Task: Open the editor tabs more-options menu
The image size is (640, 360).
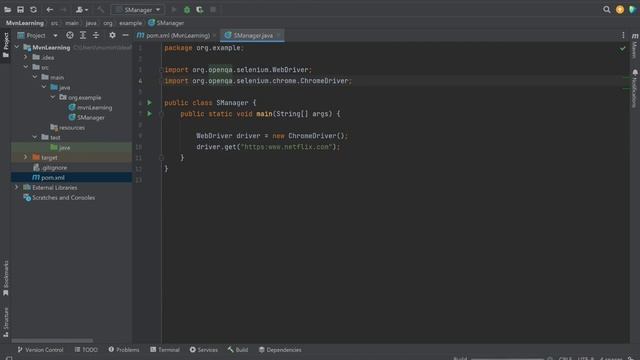Action: tap(623, 36)
